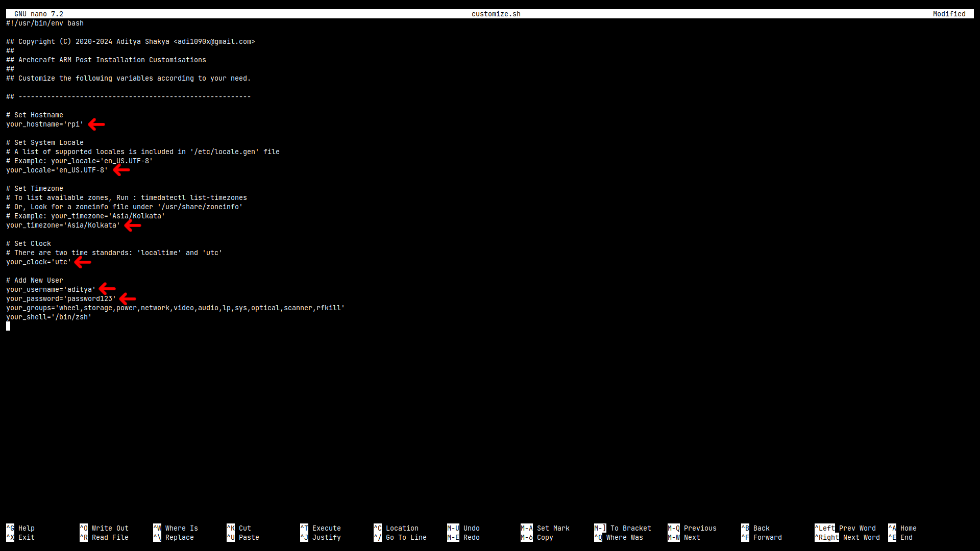Click the Modified status indicator

[x=949, y=14]
